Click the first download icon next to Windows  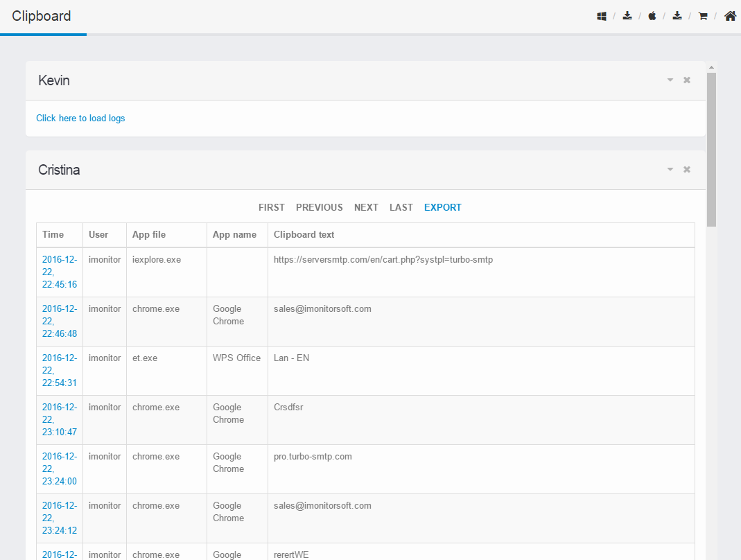coord(627,16)
